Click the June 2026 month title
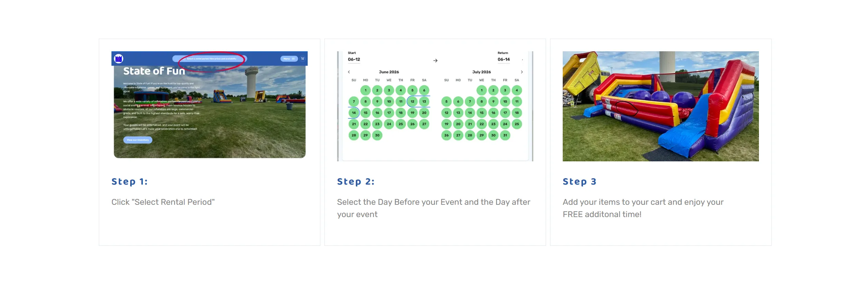868x281 pixels. [389, 72]
